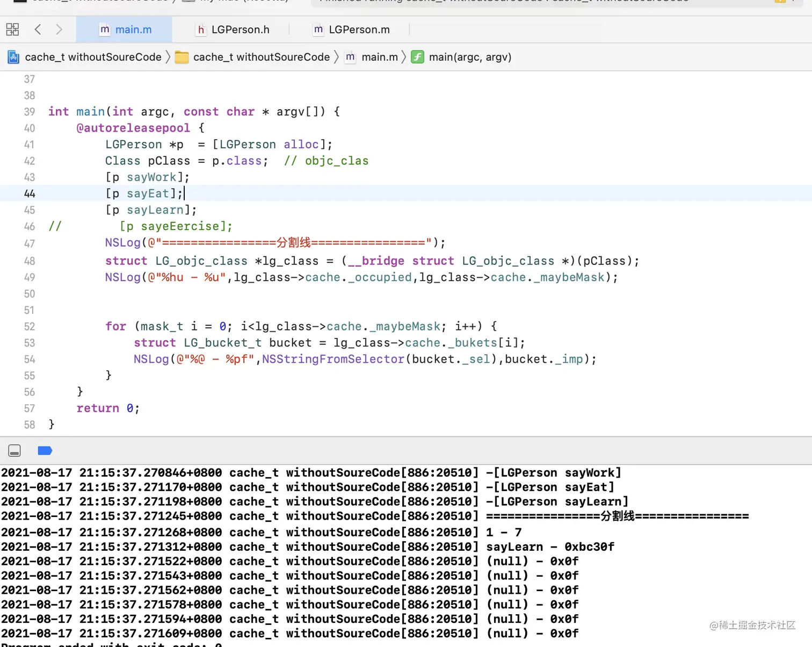Click the console line '1 - 7'
This screenshot has height=647, width=812.
click(504, 533)
